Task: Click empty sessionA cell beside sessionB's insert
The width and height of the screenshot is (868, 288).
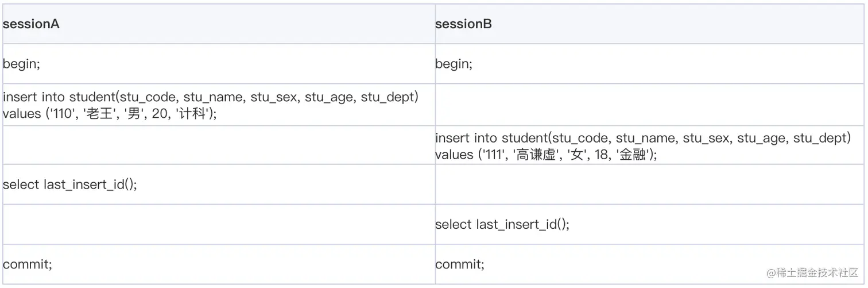Action: click(218, 145)
